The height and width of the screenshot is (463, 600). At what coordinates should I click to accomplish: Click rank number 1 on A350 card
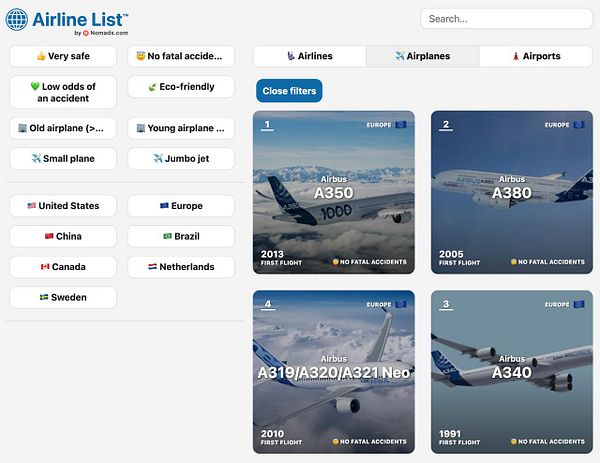267,125
